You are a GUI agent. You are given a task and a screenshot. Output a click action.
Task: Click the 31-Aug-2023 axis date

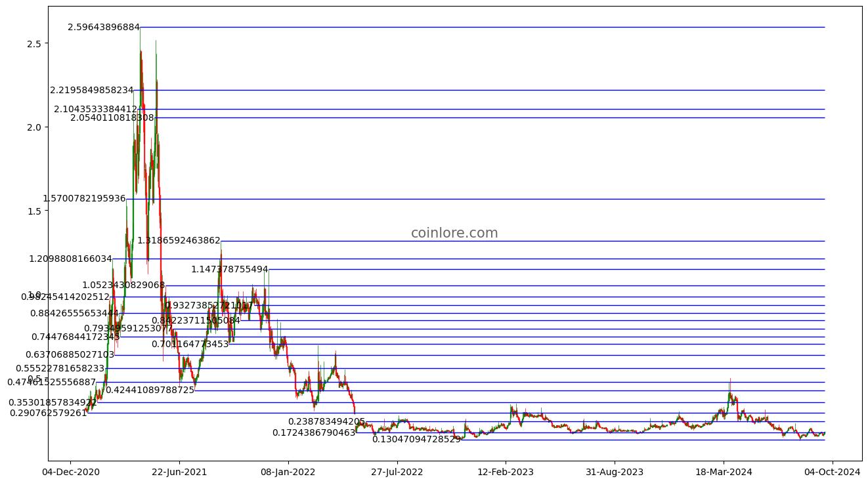[615, 471]
